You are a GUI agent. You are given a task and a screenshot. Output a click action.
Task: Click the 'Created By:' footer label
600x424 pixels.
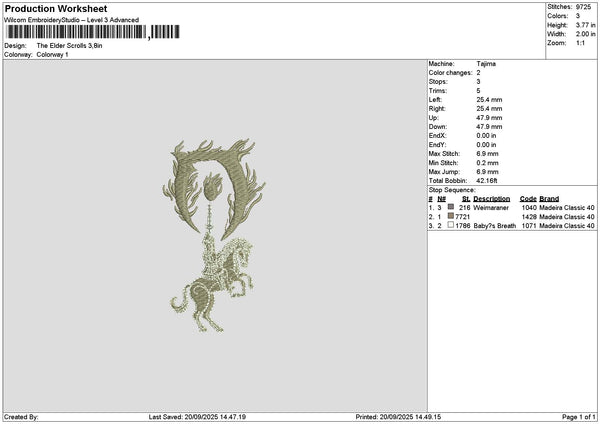(x=21, y=417)
